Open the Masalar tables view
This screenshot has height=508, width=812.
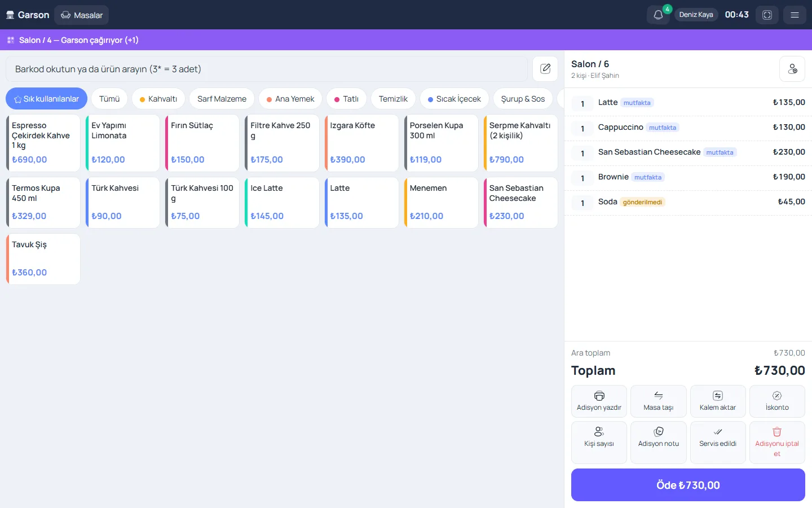tap(82, 15)
